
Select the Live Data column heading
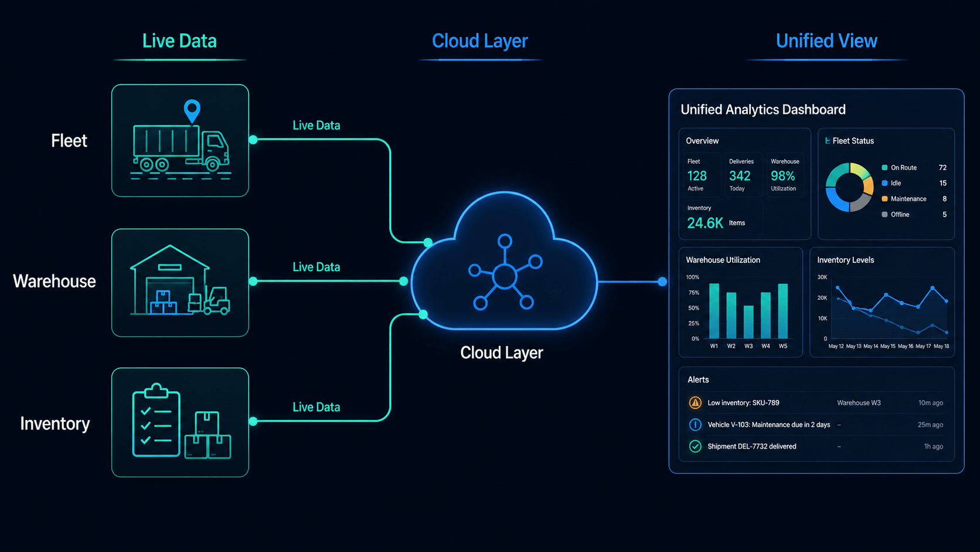click(179, 41)
